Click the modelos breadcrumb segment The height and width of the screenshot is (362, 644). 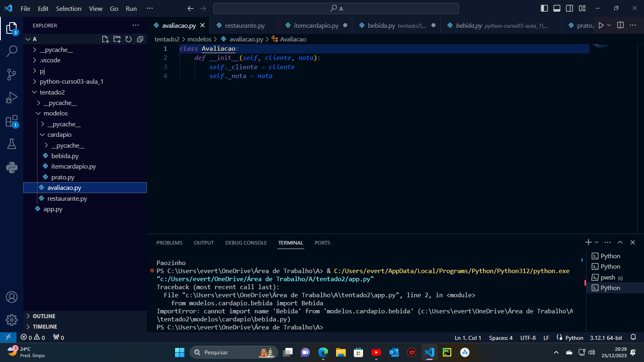coord(199,39)
